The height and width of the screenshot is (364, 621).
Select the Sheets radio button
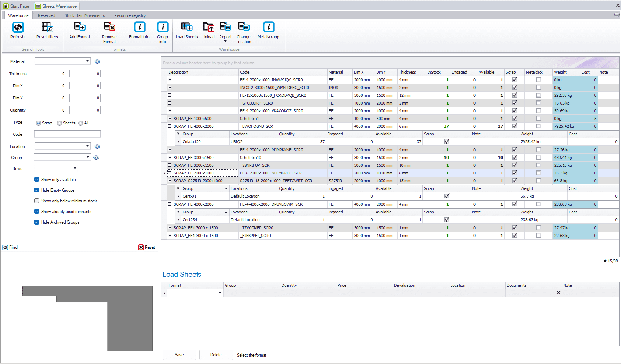pos(60,123)
